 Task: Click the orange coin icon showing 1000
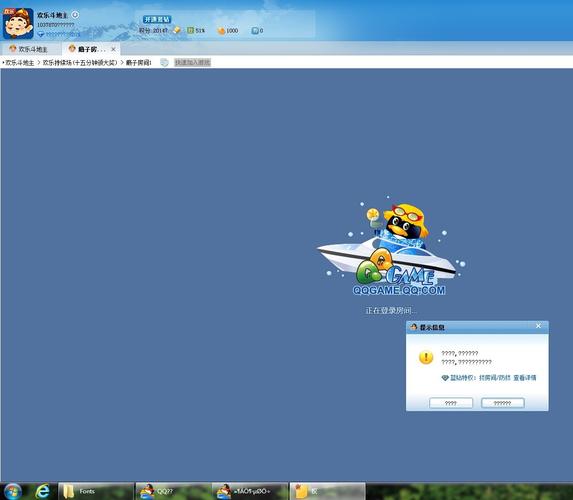pyautogui.click(x=221, y=31)
